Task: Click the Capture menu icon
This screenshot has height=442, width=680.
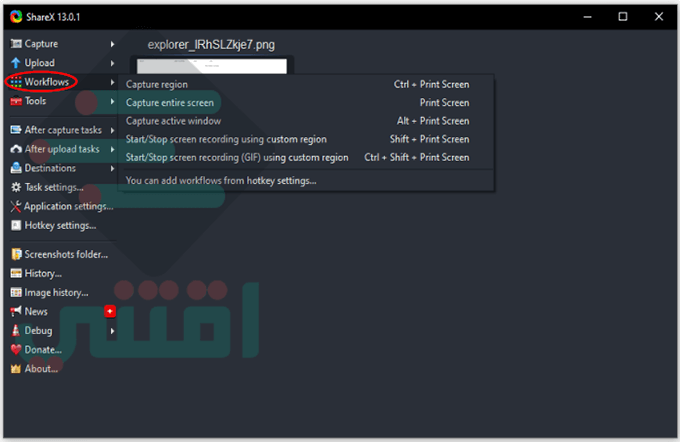Action: tap(16, 43)
